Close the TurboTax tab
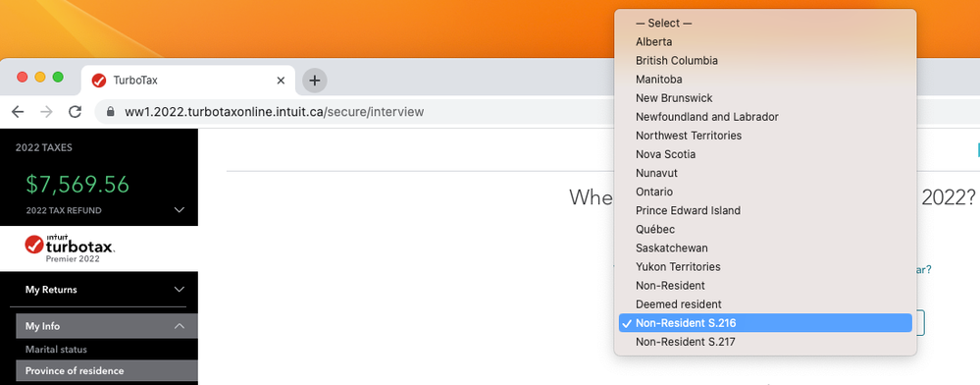 coord(281,81)
